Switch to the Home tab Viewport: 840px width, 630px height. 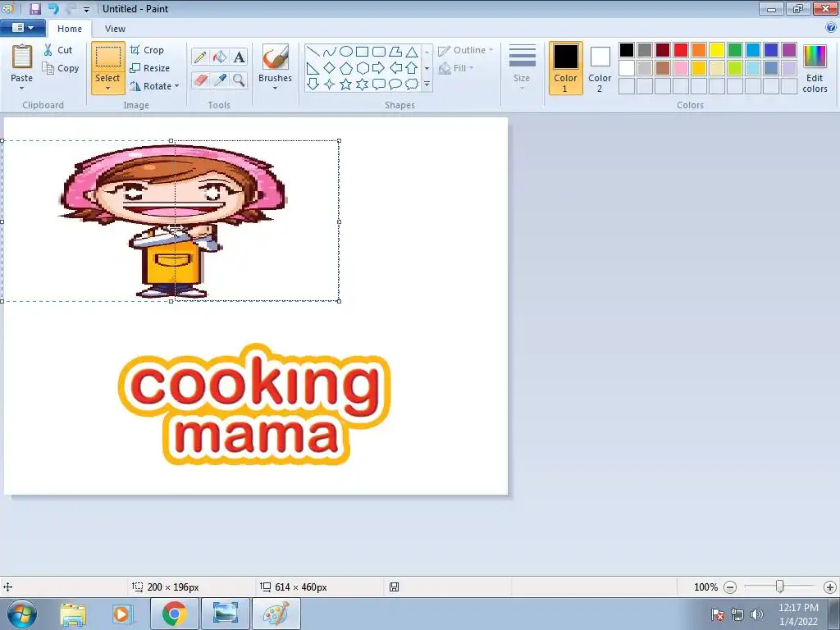click(70, 29)
